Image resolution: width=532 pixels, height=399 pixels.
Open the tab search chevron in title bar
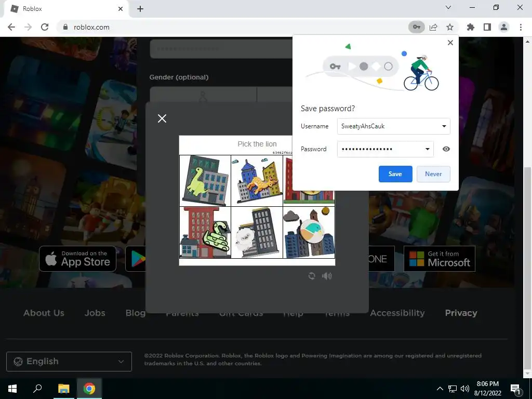(x=448, y=7)
